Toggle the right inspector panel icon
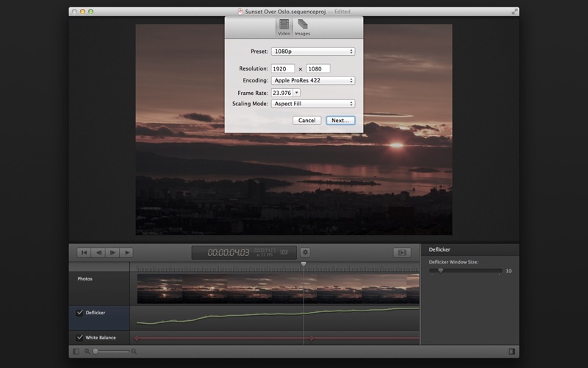Image resolution: width=588 pixels, height=368 pixels. click(x=511, y=352)
